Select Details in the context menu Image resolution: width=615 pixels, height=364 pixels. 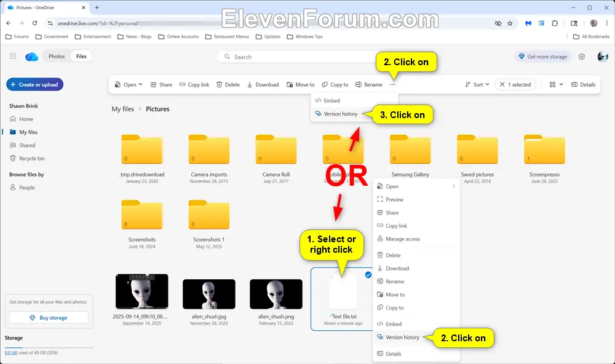tap(416, 354)
